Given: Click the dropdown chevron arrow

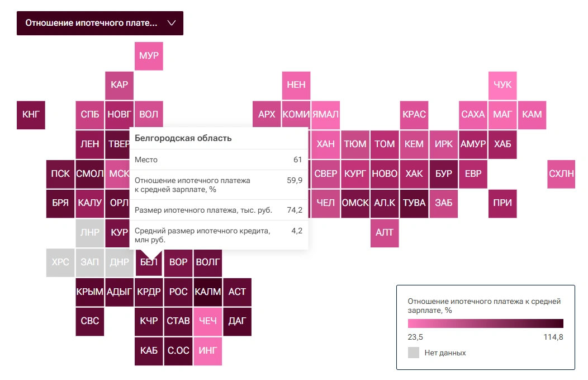Looking at the screenshot, I should (x=172, y=23).
